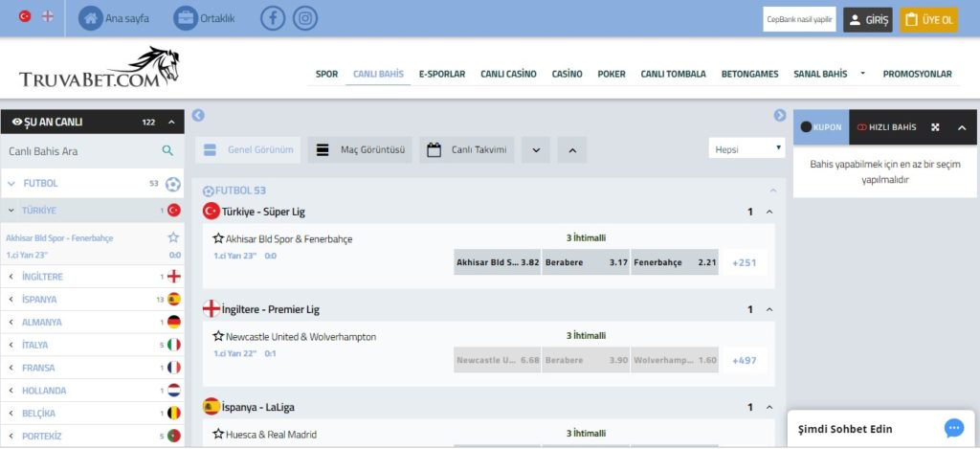The width and height of the screenshot is (980, 449).
Task: Visit the Facebook page icon
Action: coord(273,18)
